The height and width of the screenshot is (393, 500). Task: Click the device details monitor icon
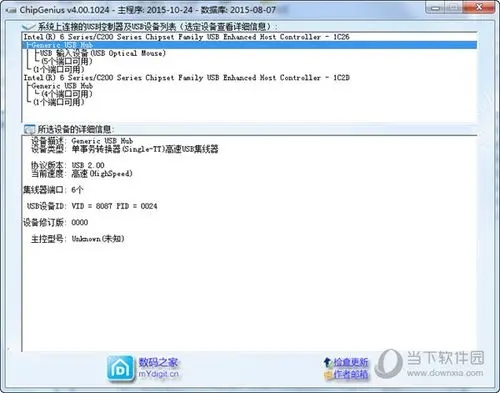pos(29,129)
